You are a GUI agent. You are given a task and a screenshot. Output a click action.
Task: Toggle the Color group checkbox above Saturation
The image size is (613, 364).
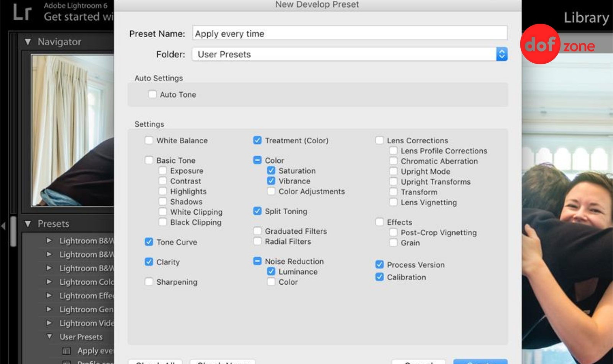pyautogui.click(x=257, y=160)
